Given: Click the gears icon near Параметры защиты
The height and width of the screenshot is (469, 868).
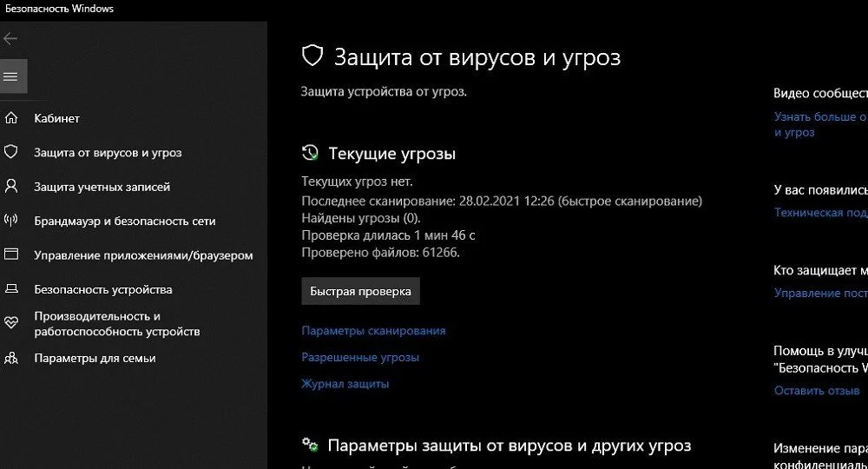Looking at the screenshot, I should (310, 444).
